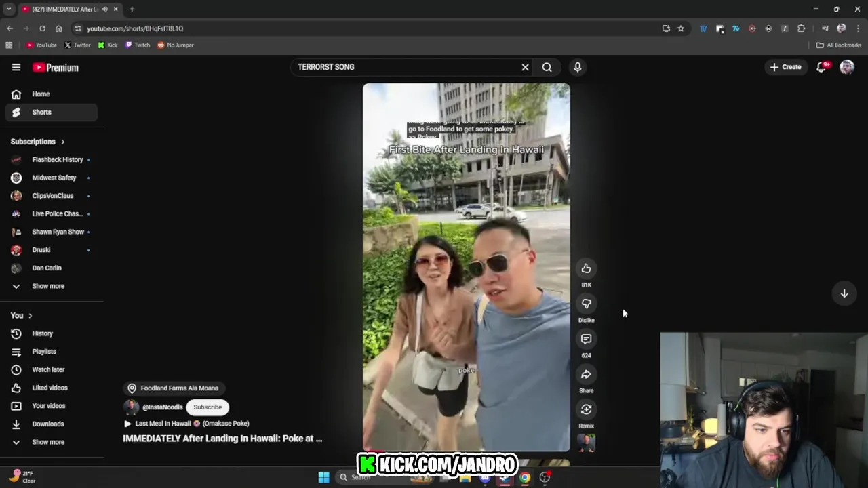This screenshot has height=488, width=868.
Task: Share this Short via arrow icon
Action: (x=586, y=374)
